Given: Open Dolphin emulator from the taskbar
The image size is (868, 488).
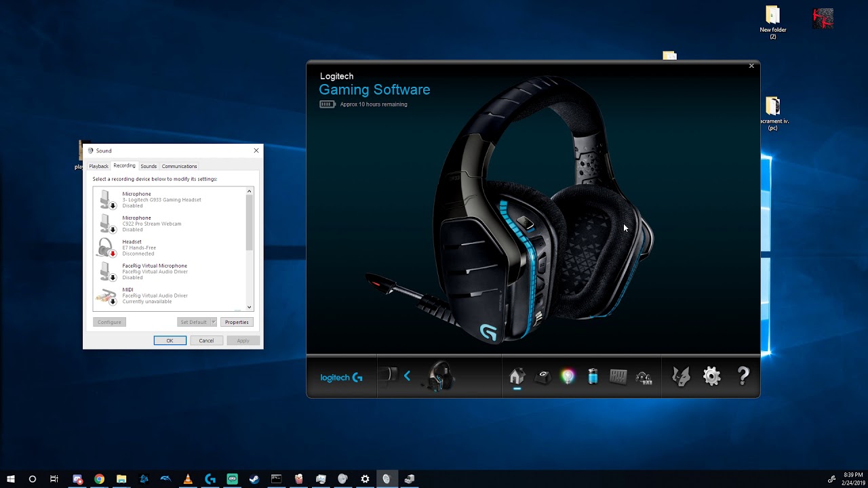Looking at the screenshot, I should click(x=166, y=479).
